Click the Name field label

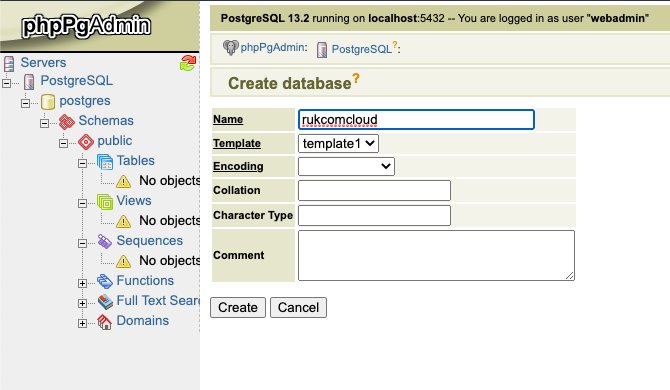pyautogui.click(x=228, y=119)
